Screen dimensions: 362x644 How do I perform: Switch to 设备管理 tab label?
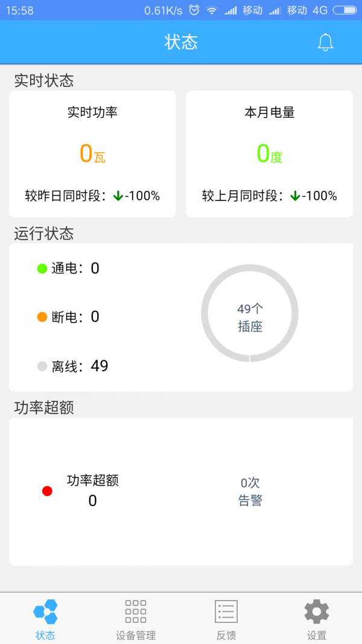coord(136,635)
